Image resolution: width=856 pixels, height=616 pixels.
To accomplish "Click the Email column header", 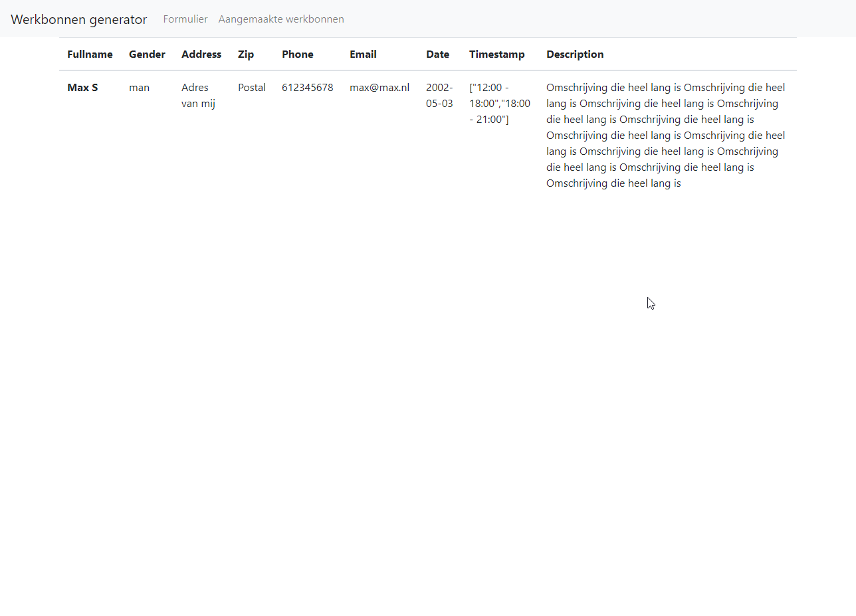I will coord(363,54).
